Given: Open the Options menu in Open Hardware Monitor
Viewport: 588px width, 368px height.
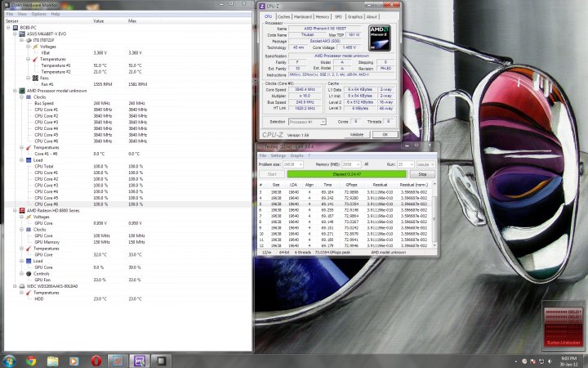Looking at the screenshot, I should click(x=38, y=14).
